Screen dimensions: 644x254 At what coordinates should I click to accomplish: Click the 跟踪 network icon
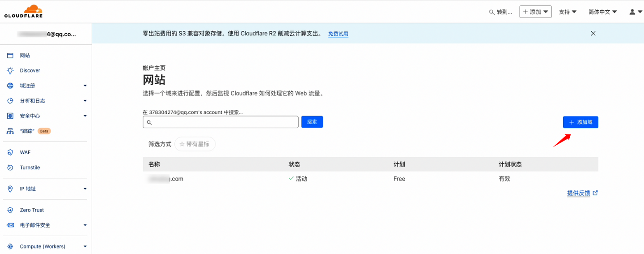tap(10, 131)
